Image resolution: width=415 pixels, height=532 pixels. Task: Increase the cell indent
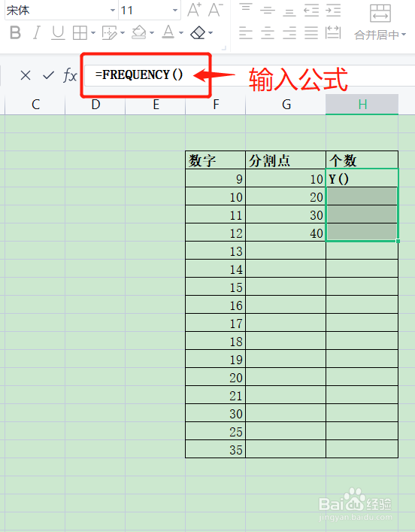pyautogui.click(x=333, y=11)
